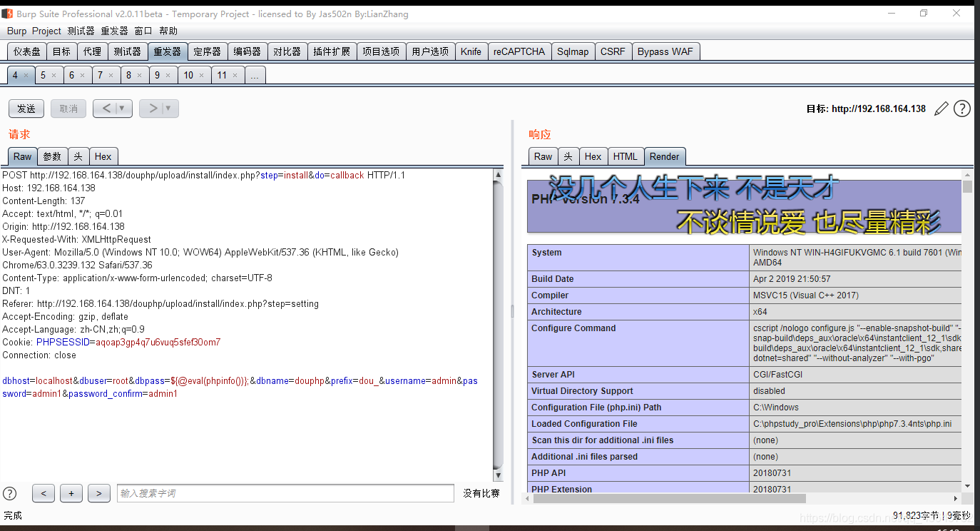The height and width of the screenshot is (531, 980).
Task: Open the 插件扩展 tab
Action: 332,51
